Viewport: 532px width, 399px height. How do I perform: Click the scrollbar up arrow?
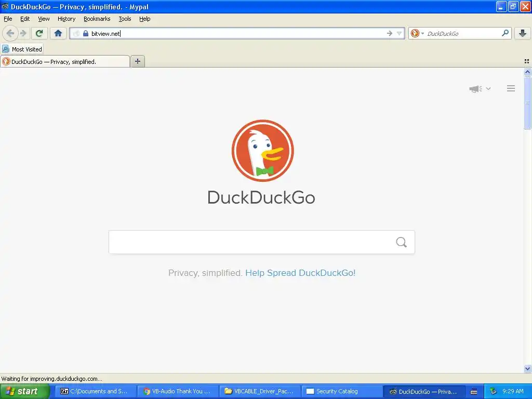click(x=527, y=72)
